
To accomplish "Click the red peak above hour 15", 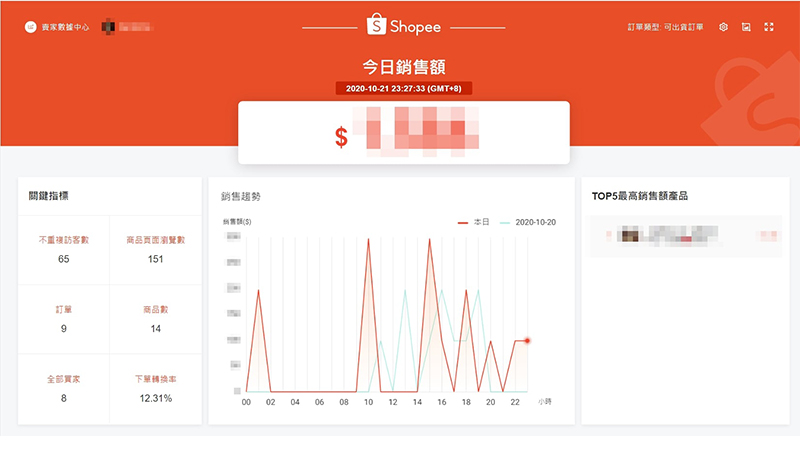I will 429,239.
